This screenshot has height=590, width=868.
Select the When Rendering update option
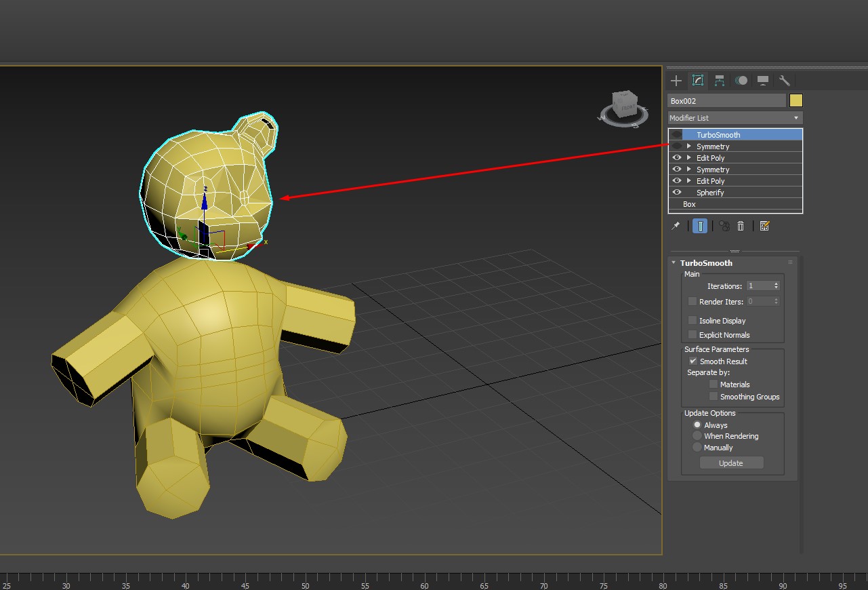(697, 436)
